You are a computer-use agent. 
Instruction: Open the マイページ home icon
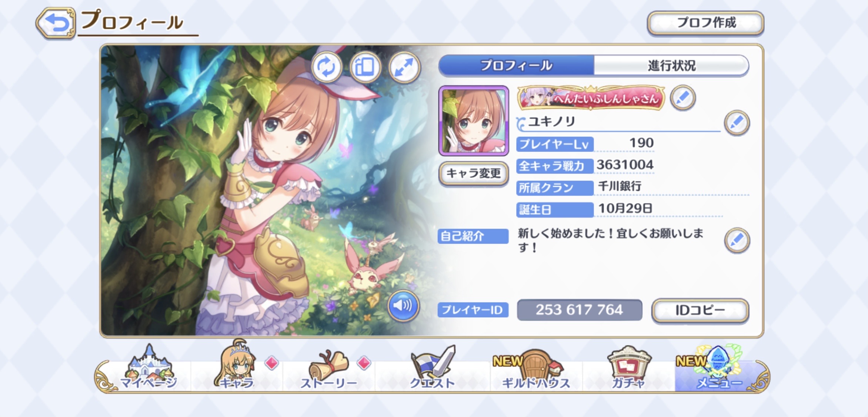tap(148, 368)
